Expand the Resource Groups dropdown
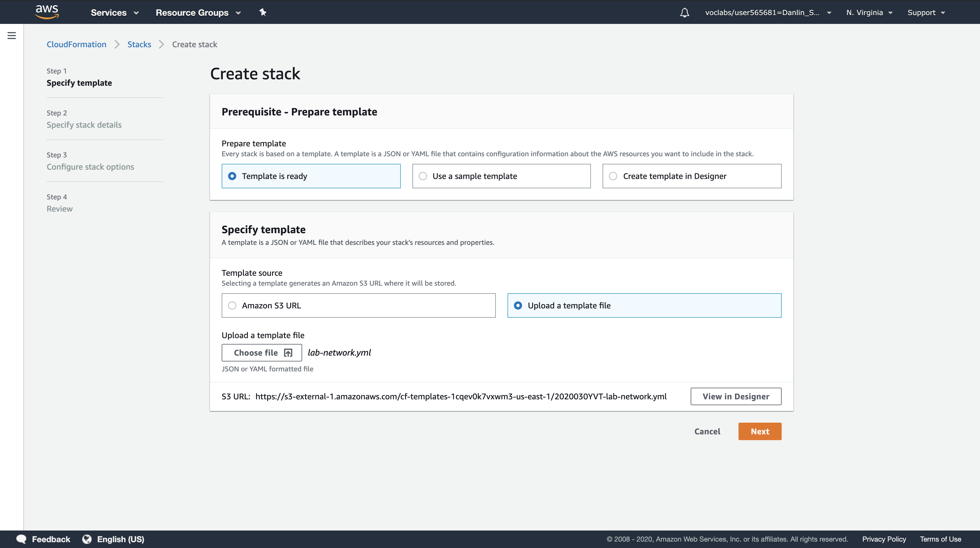 [x=198, y=13]
